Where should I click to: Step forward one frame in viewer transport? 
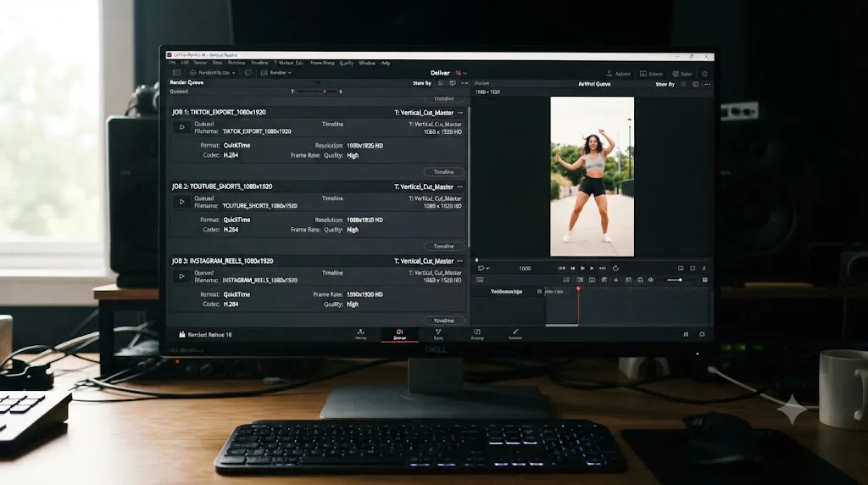tap(592, 269)
